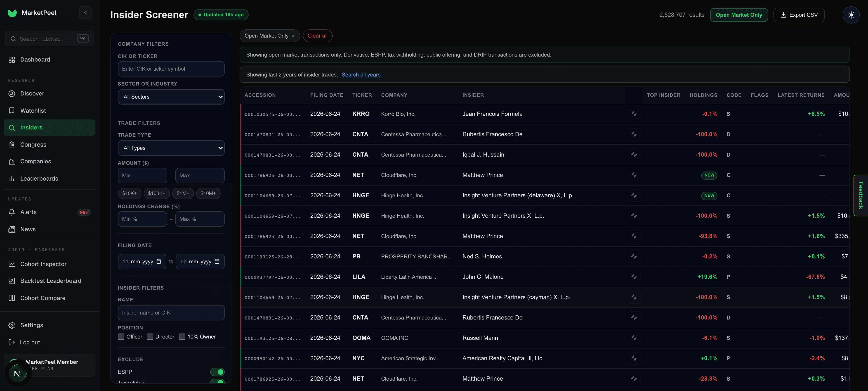Click 99+ alerts badge
The image size is (868, 391).
coord(84,212)
